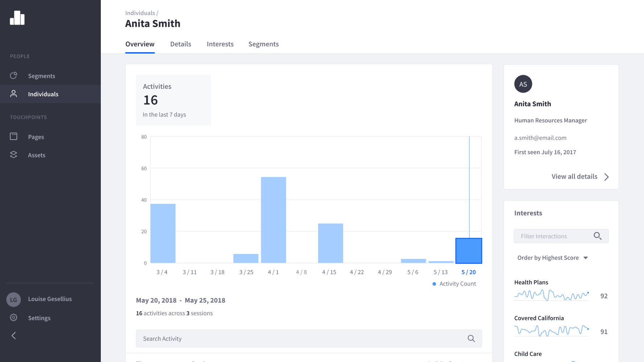Open Segments in the sidebar
This screenshot has height=362, width=644.
point(50,76)
